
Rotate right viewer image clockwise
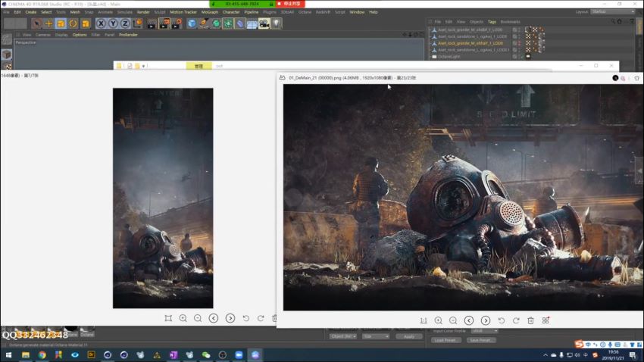pos(516,320)
